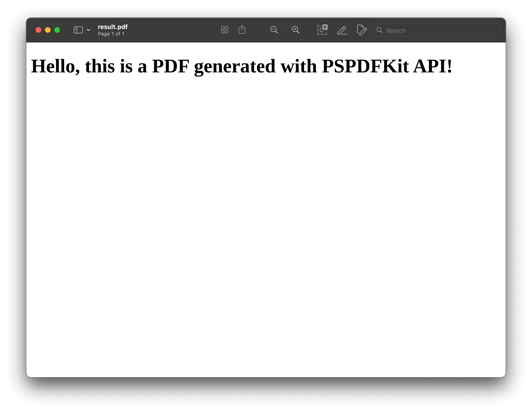Click the green full-screen button
The image size is (532, 412).
[57, 30]
